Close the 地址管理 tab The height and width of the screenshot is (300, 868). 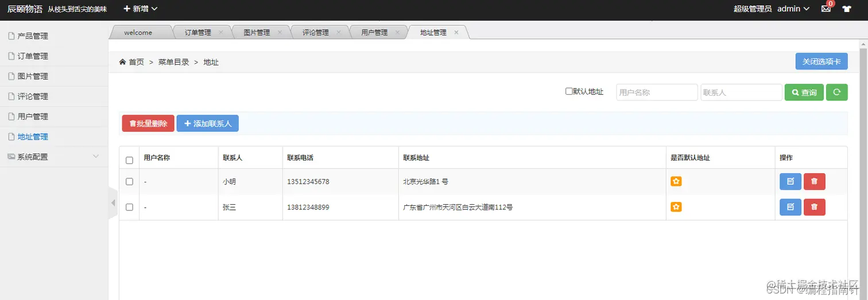(x=456, y=33)
